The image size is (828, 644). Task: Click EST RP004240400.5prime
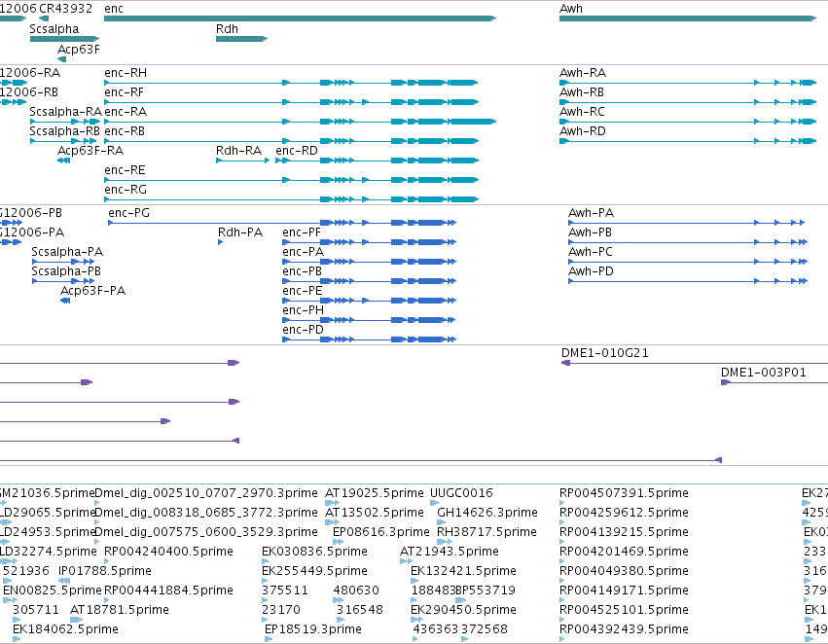(x=168, y=552)
